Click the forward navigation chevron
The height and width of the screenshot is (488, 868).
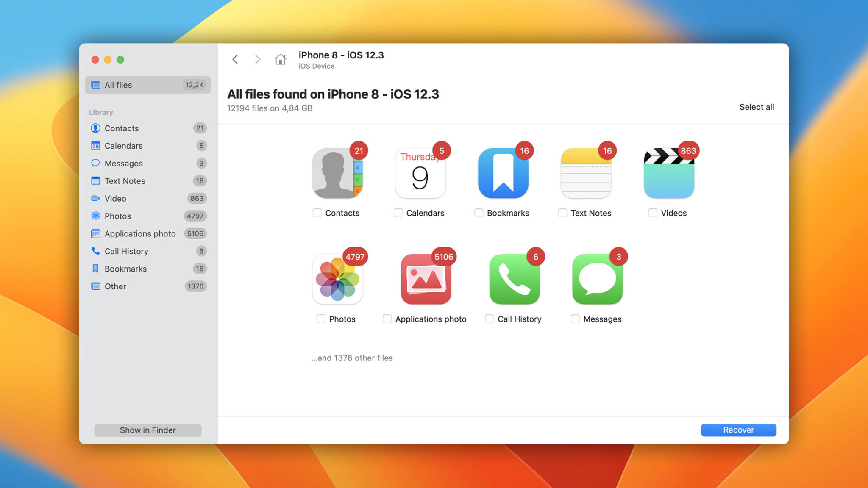click(258, 59)
